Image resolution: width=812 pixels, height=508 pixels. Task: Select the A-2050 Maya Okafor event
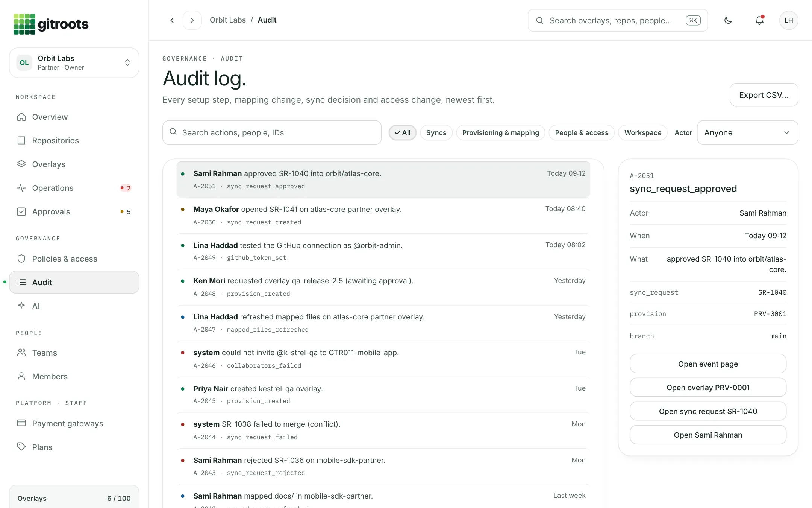tap(383, 215)
